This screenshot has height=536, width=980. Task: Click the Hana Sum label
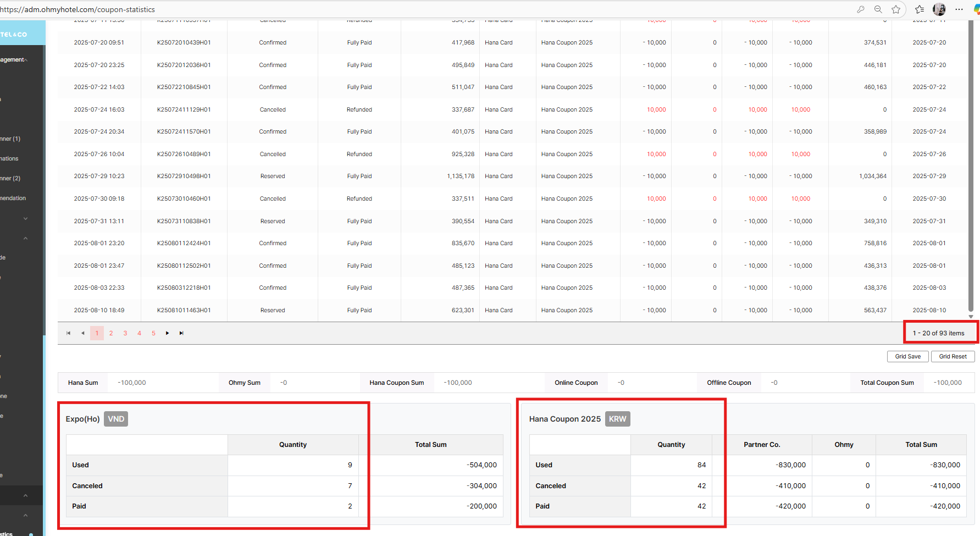83,383
